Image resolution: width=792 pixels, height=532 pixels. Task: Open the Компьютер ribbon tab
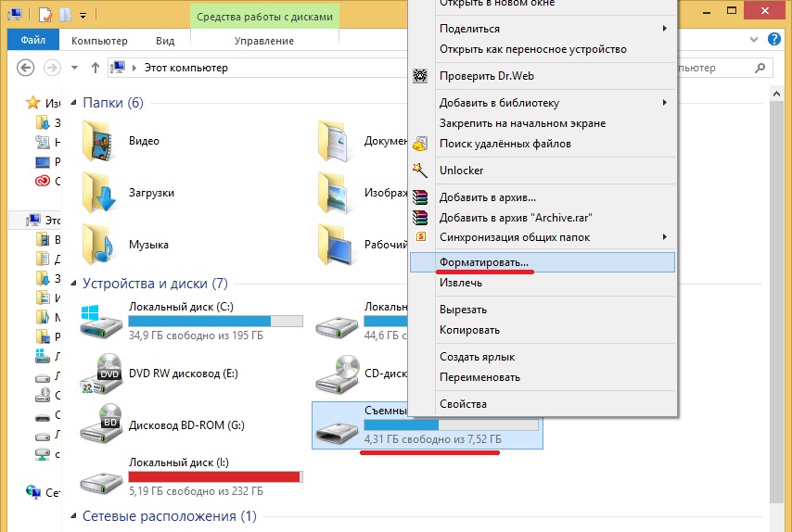click(99, 41)
